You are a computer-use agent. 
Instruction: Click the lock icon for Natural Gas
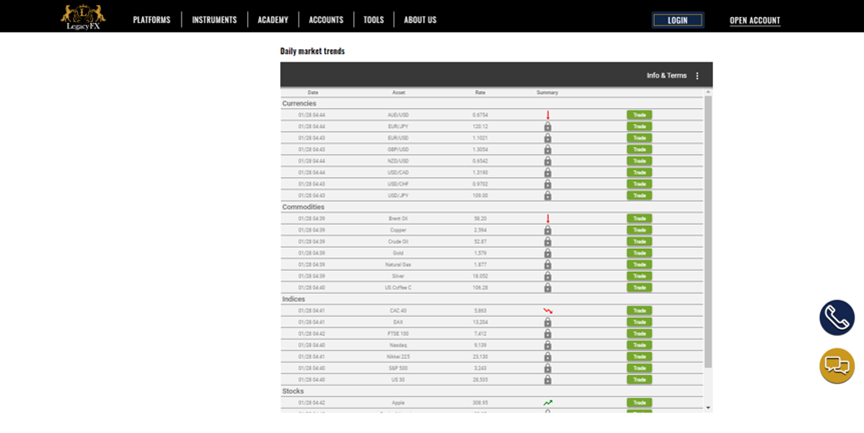(x=548, y=265)
